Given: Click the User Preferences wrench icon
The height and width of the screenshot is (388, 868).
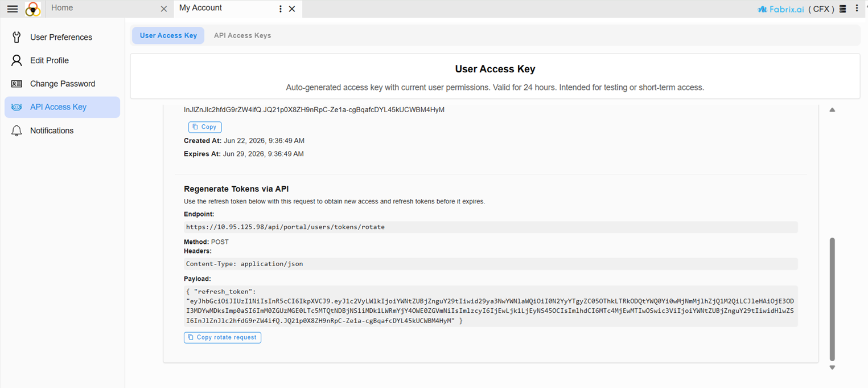Looking at the screenshot, I should point(17,37).
